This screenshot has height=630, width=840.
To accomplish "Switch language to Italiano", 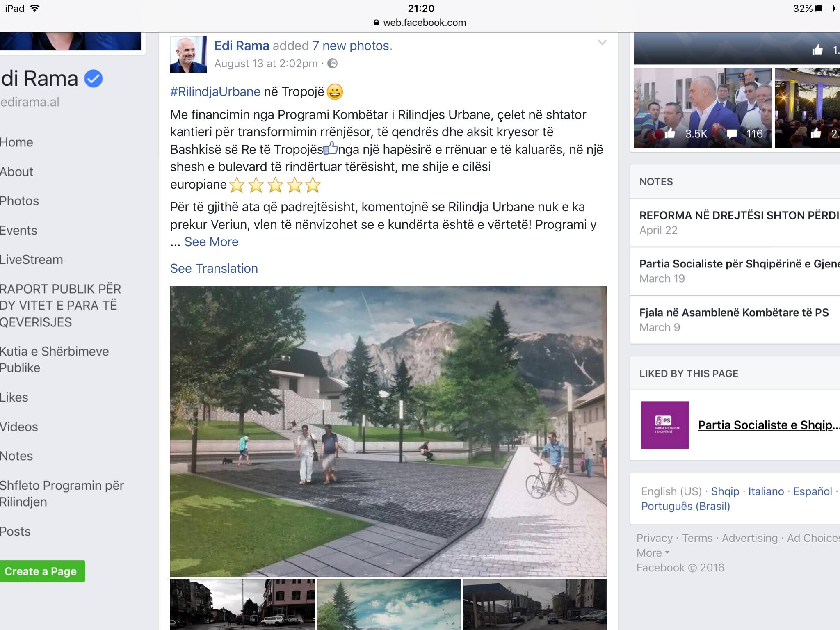I will coord(766,491).
